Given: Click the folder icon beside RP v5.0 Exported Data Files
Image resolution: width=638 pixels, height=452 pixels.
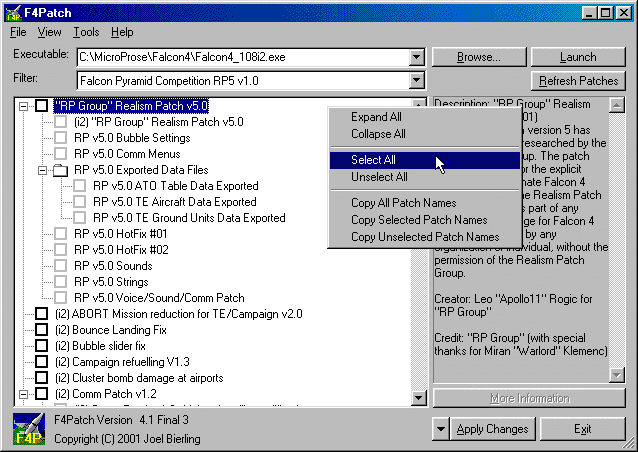Looking at the screenshot, I should tap(61, 170).
